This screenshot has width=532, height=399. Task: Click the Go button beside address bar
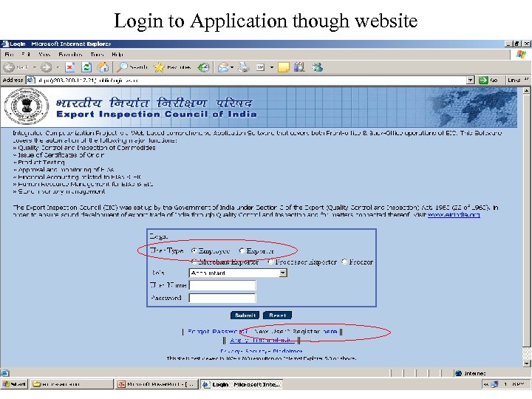[x=488, y=80]
